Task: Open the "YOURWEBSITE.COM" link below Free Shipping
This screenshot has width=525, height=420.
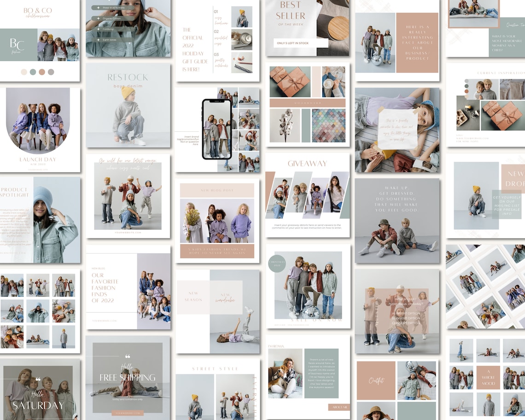Action: pos(128,413)
